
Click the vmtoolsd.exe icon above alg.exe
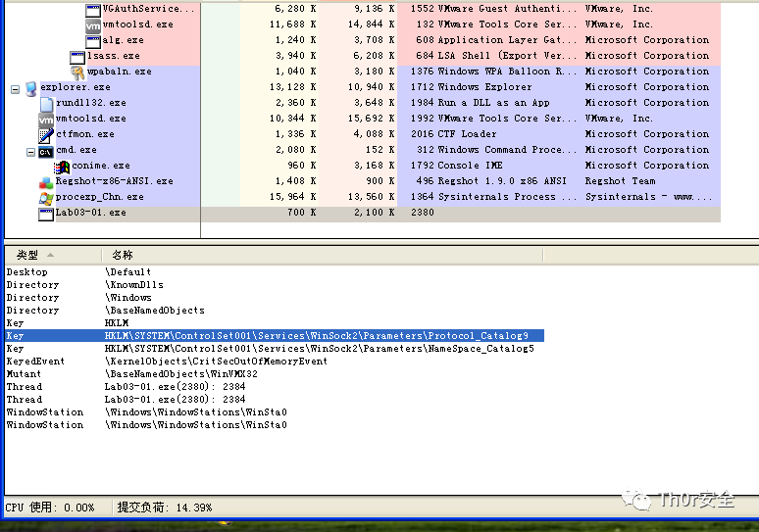(93, 25)
